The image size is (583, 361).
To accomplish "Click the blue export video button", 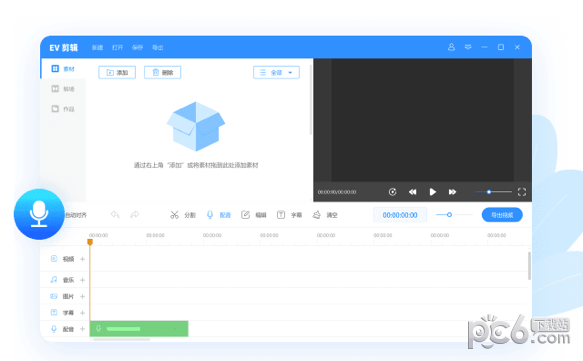I will pos(502,215).
